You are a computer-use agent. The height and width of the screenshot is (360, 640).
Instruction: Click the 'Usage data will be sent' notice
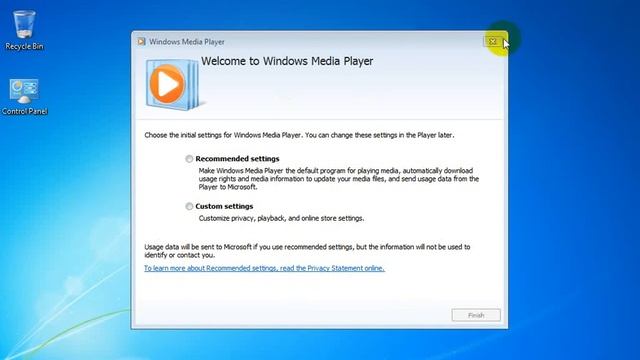coord(307,251)
